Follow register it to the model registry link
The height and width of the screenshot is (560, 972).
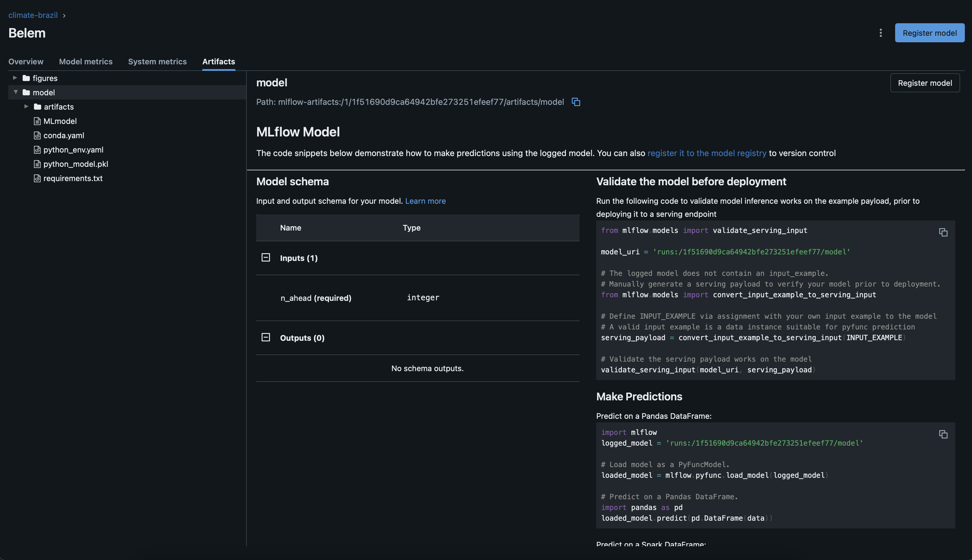click(707, 153)
